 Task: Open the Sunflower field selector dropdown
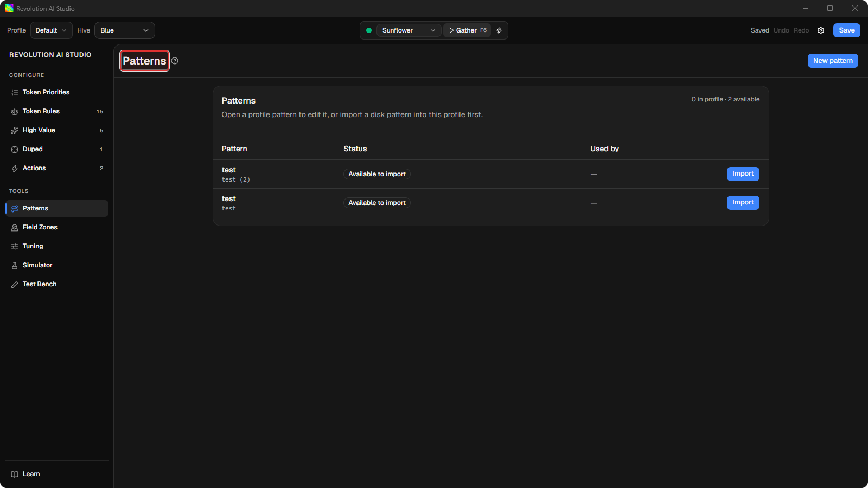click(x=409, y=30)
